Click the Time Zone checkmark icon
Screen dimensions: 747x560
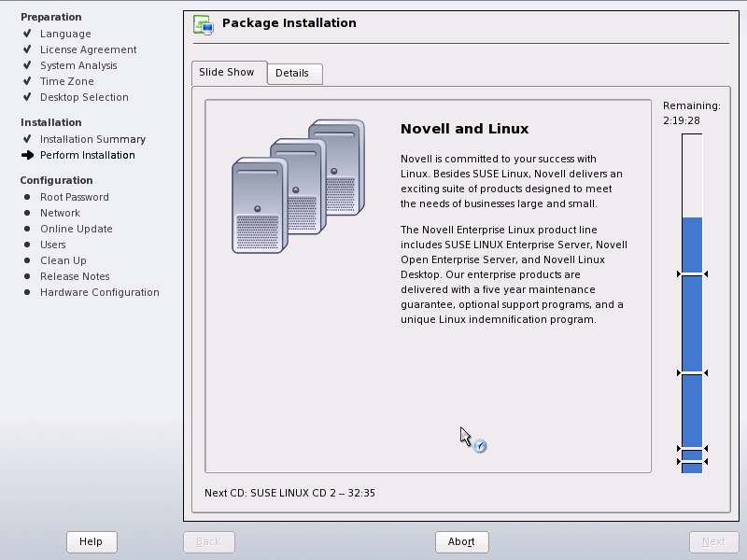(27, 81)
